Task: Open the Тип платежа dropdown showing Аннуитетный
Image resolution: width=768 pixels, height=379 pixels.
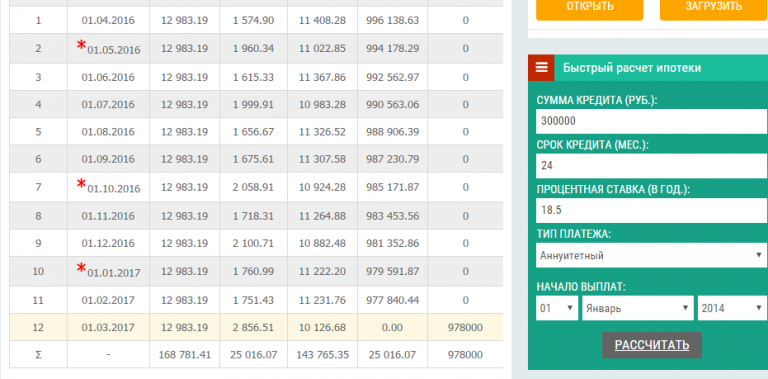Action: [x=651, y=255]
